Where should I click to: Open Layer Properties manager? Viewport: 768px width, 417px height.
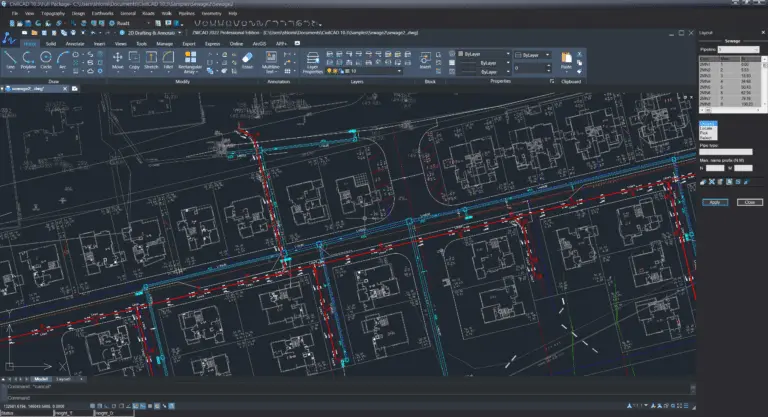pyautogui.click(x=312, y=63)
